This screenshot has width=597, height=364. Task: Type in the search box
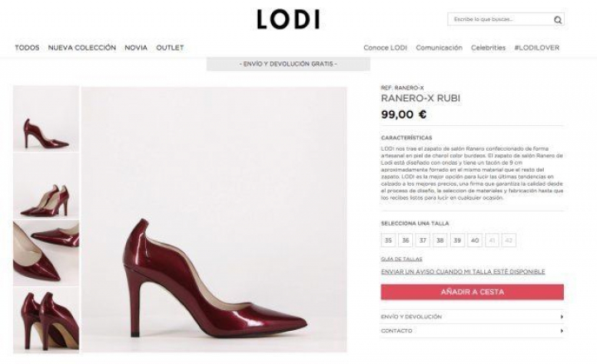(x=499, y=19)
